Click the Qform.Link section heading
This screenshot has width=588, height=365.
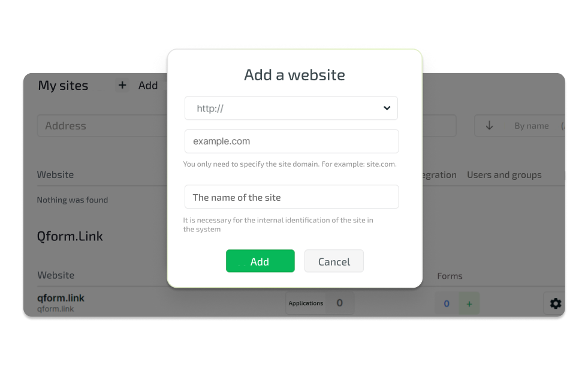point(70,236)
